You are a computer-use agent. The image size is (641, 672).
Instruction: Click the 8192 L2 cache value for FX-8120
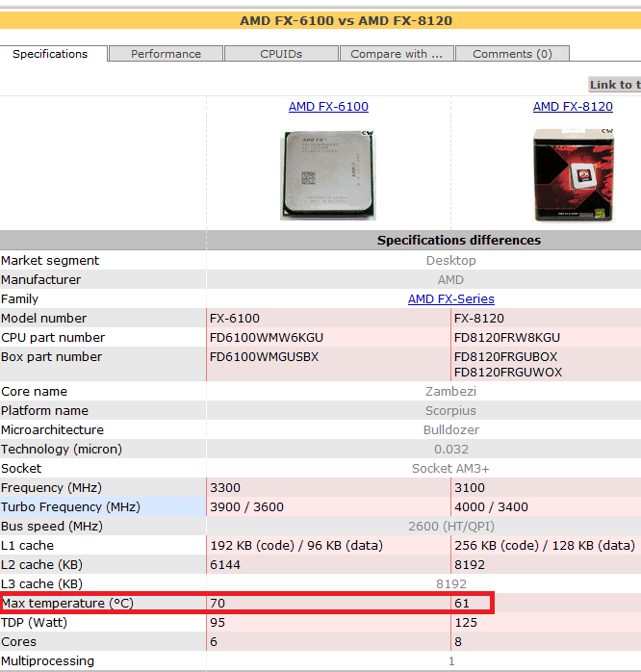[470, 565]
